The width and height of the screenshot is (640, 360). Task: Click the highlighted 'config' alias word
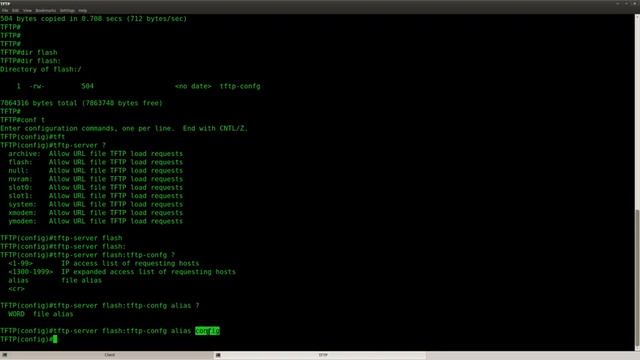207,331
